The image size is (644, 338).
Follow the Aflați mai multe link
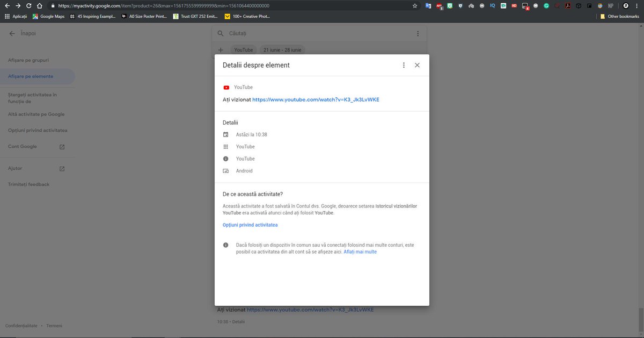(360, 251)
